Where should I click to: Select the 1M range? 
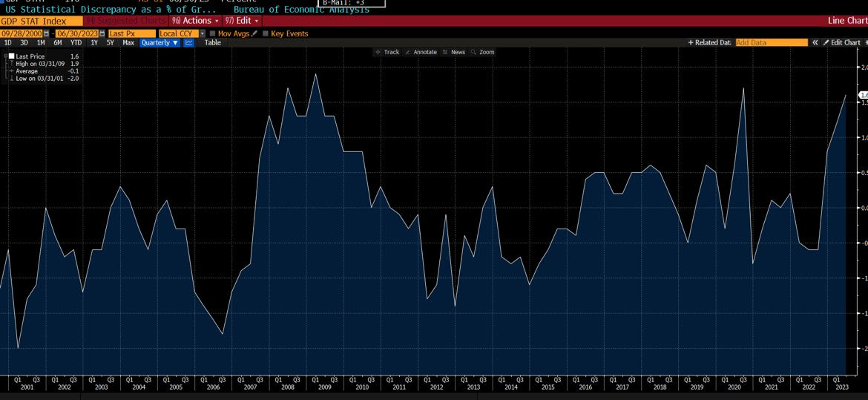(41, 42)
